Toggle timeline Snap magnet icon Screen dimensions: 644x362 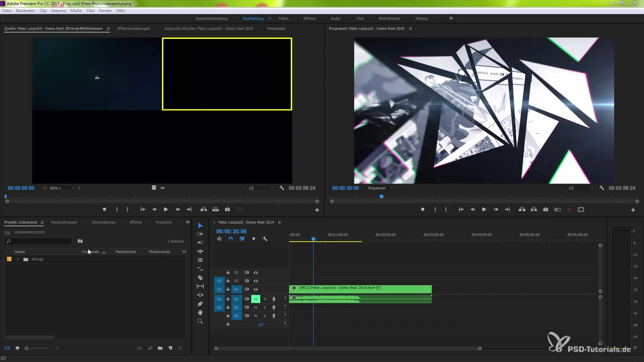pos(231,239)
